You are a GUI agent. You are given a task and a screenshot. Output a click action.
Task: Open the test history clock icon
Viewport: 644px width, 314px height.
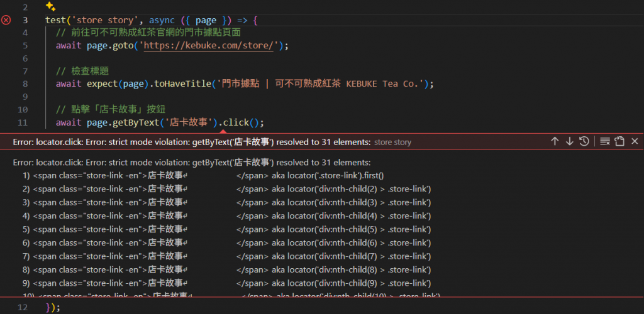point(584,141)
